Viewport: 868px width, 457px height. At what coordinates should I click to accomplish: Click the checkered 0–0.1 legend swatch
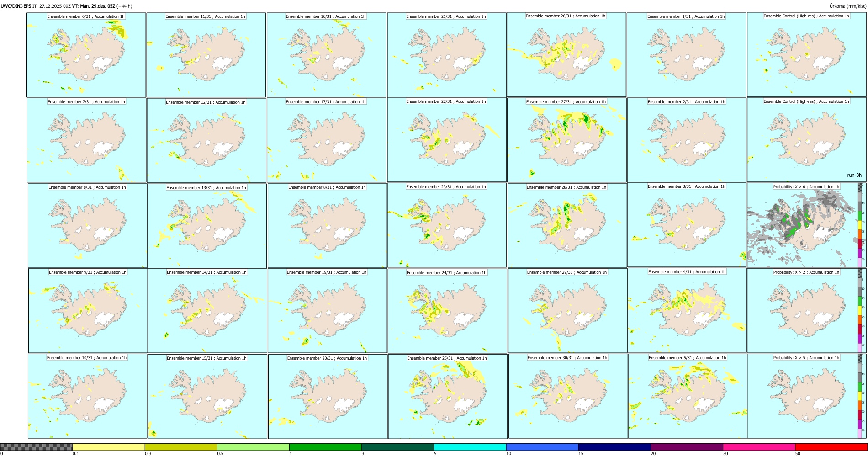tap(37, 447)
